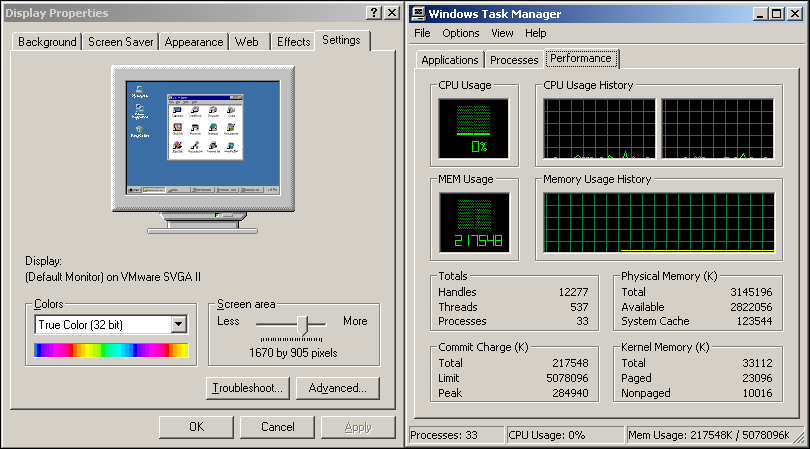This screenshot has width=810, height=449.
Task: Click the Display Properties help question-mark button
Action: coord(374,13)
